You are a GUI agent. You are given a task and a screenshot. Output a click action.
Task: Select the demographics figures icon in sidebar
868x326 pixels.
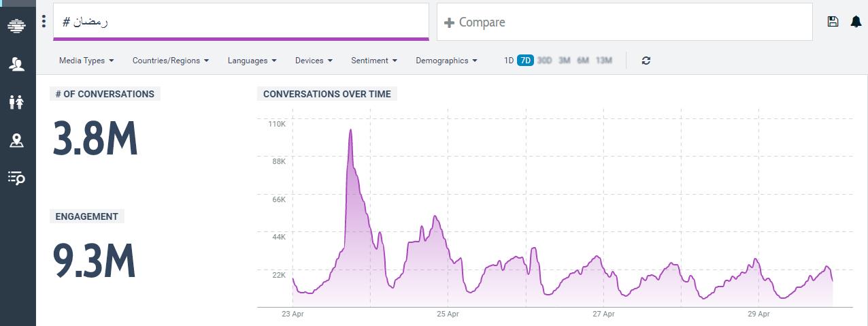coord(16,102)
